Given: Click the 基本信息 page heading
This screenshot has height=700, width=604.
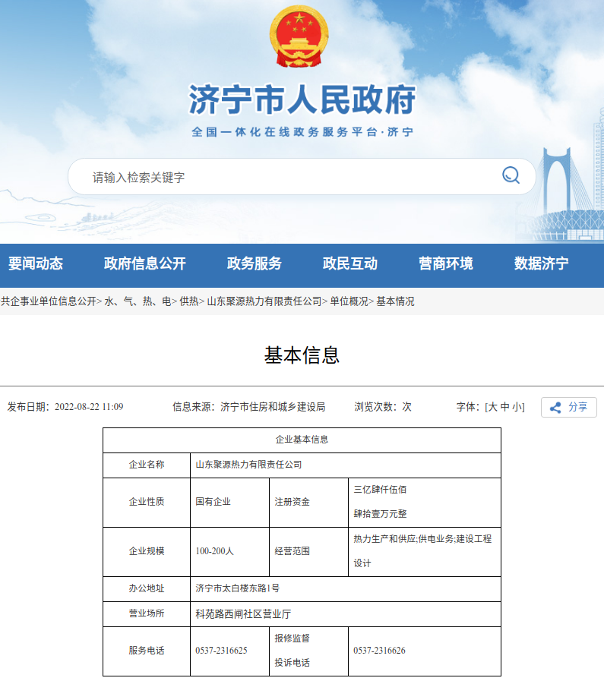Looking at the screenshot, I should pos(302,355).
